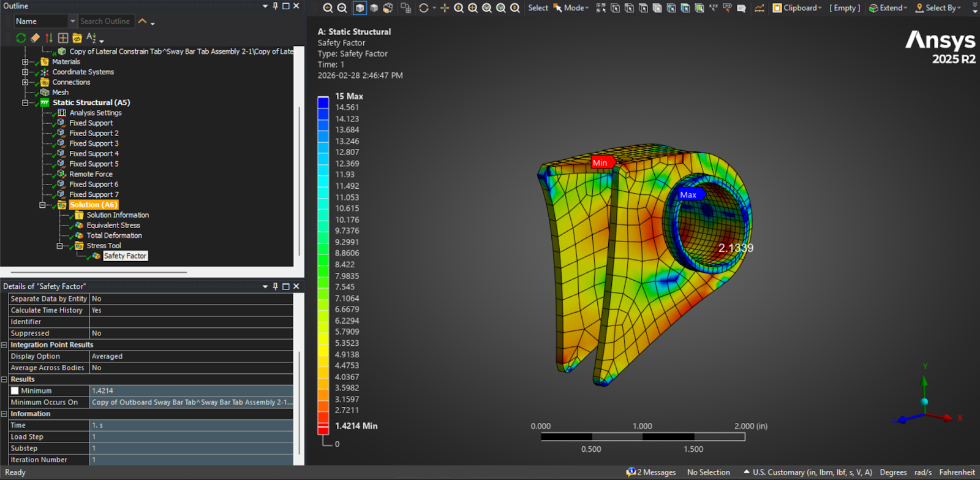Toggle the pin on the Details panel
The image size is (980, 480).
276,286
